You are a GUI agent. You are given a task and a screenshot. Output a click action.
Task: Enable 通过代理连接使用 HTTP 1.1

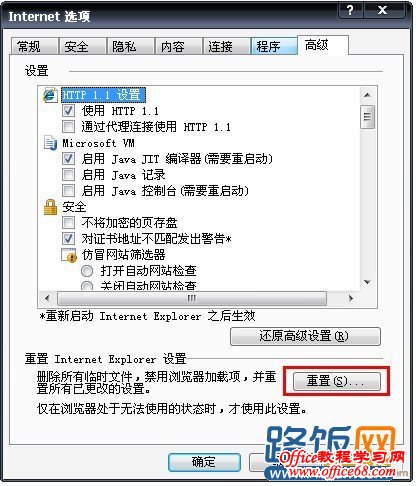[x=68, y=127]
